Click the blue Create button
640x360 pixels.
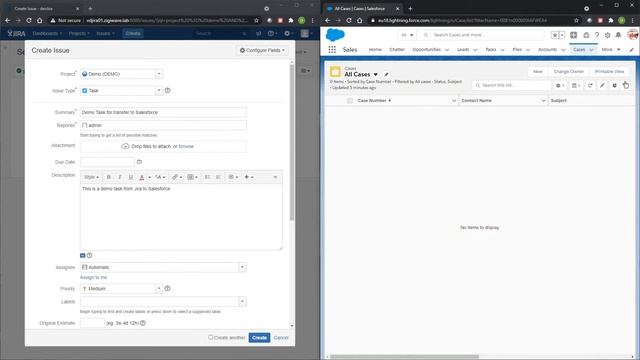tap(260, 338)
